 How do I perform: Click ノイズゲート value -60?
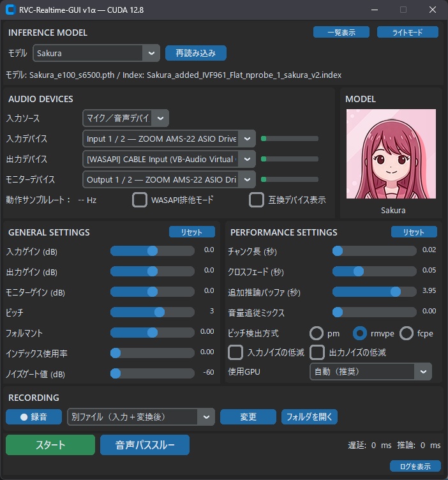[209, 372]
